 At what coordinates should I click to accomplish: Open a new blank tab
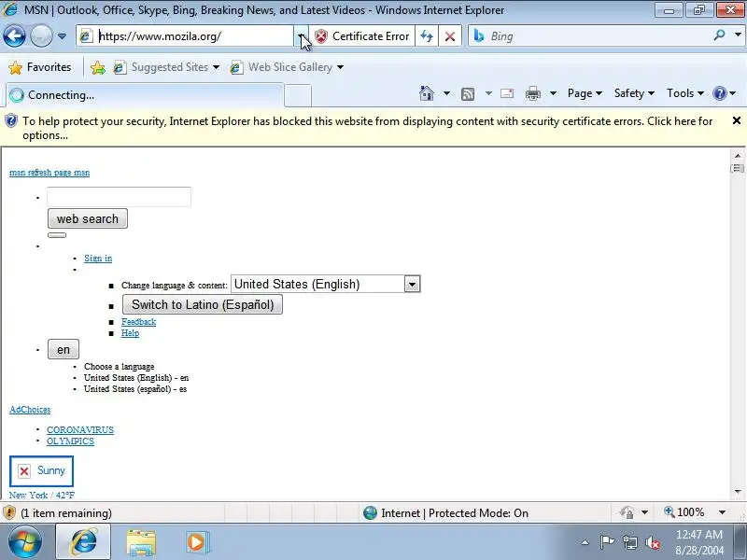point(298,96)
